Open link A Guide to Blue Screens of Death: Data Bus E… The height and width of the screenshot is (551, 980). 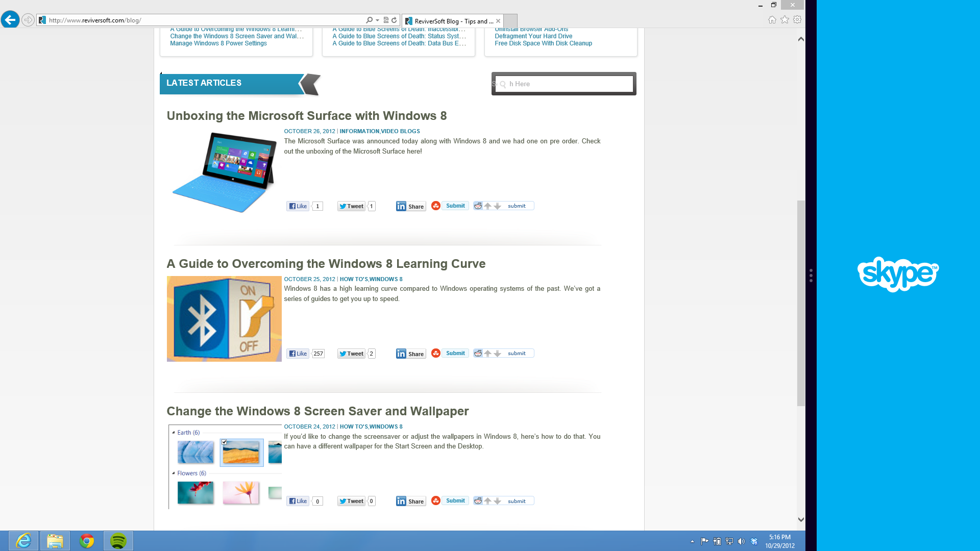pos(399,43)
